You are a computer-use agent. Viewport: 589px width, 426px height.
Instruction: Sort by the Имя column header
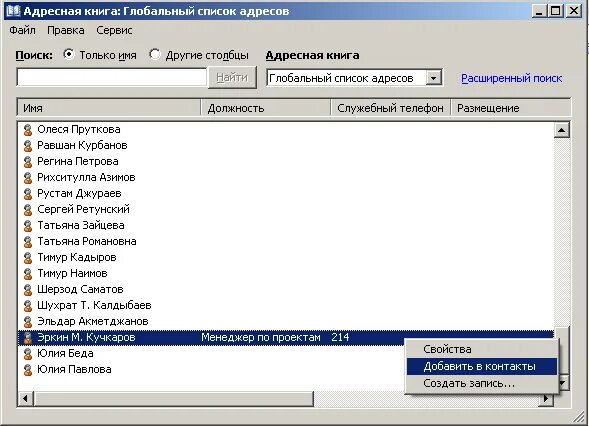(x=109, y=108)
